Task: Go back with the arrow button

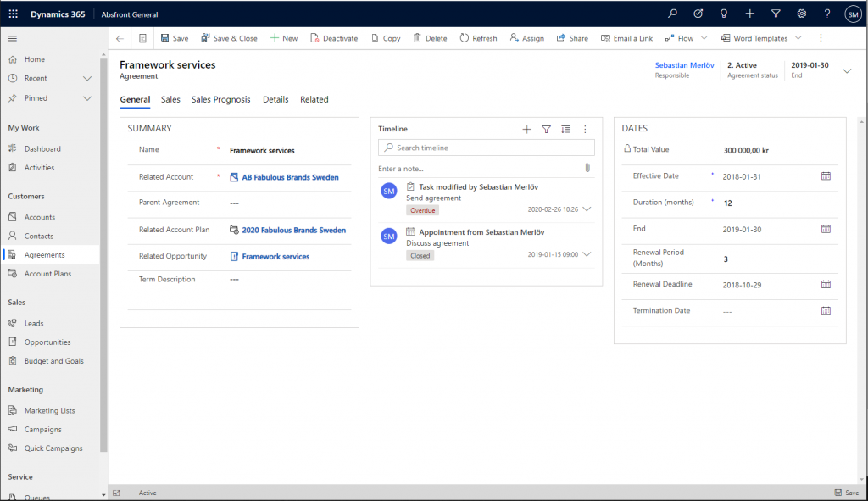Action: pos(120,38)
